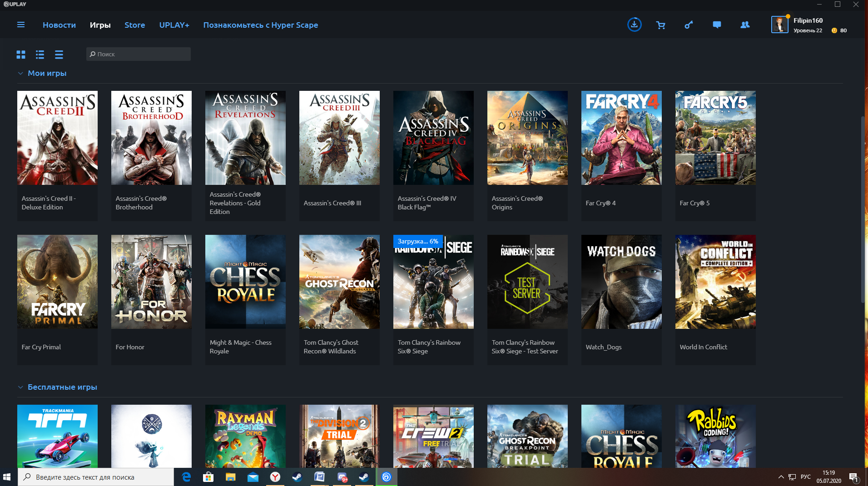Open The Division 2 Trial cover

(339, 436)
